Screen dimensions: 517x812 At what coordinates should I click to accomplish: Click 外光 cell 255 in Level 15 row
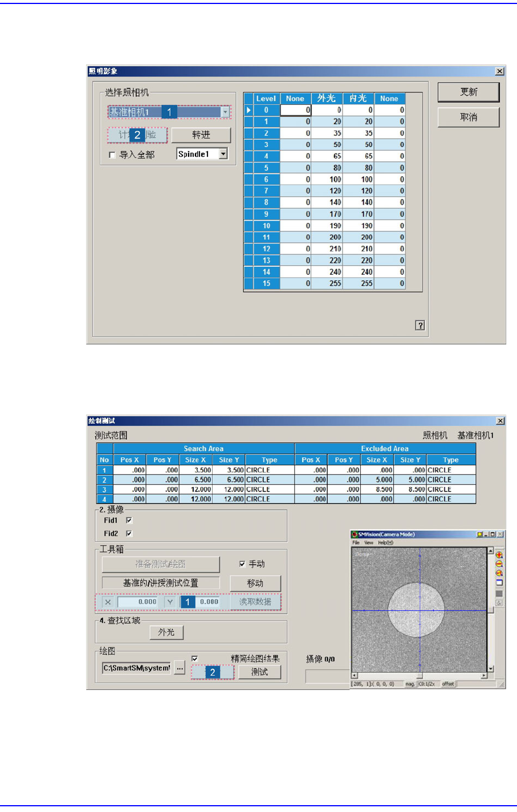327,283
